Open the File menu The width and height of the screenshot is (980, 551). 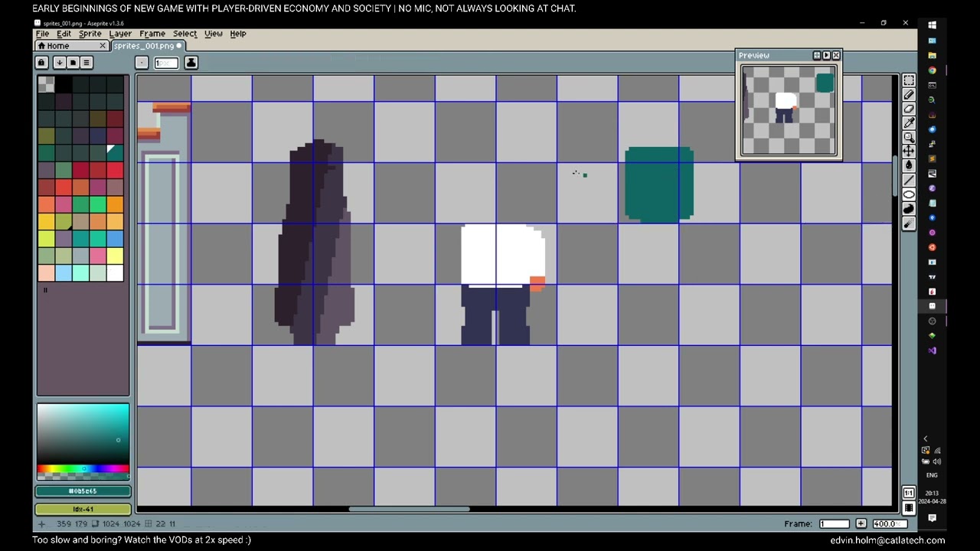tap(43, 34)
